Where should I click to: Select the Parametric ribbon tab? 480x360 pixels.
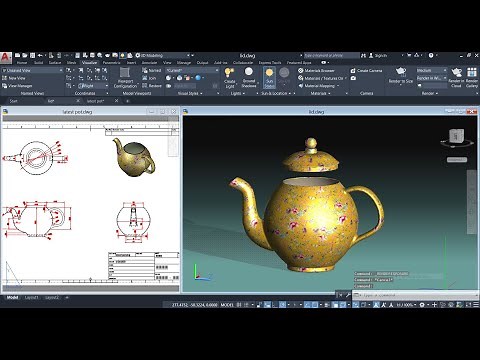[x=111, y=63]
